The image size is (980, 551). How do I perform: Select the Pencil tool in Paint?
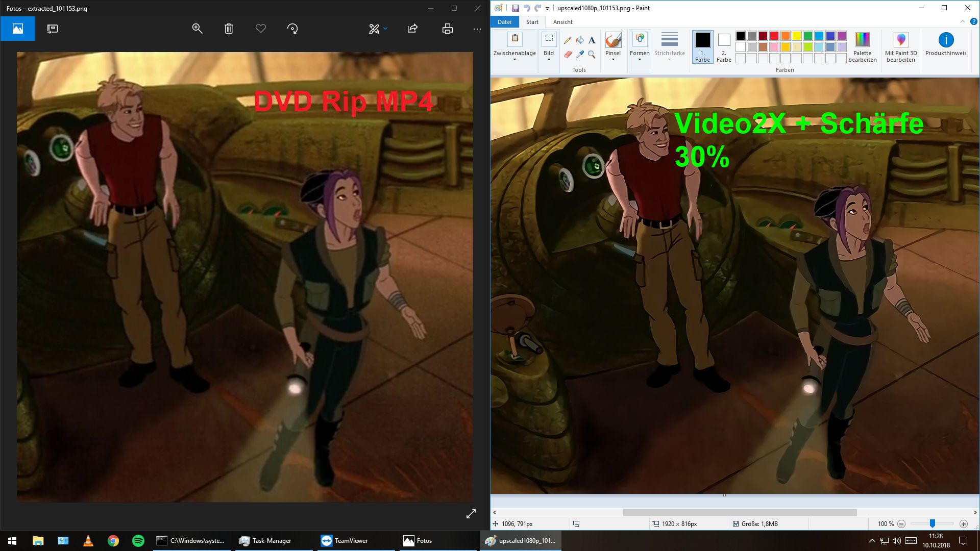[568, 40]
